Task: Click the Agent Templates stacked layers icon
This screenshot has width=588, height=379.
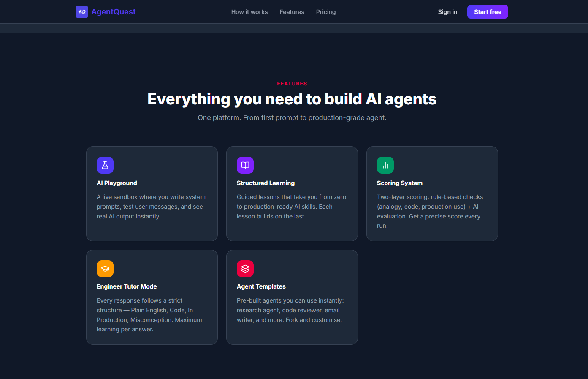Action: (x=245, y=269)
